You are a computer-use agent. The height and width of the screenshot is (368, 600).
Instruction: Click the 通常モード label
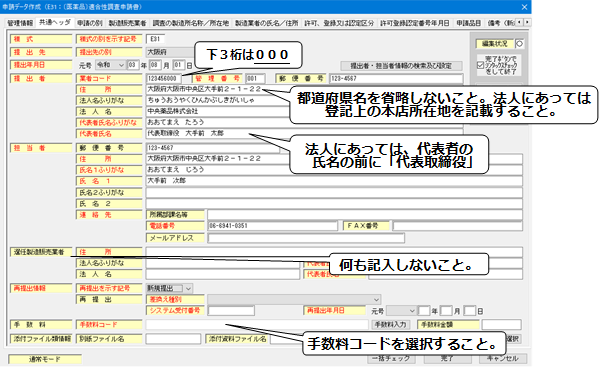click(45, 359)
